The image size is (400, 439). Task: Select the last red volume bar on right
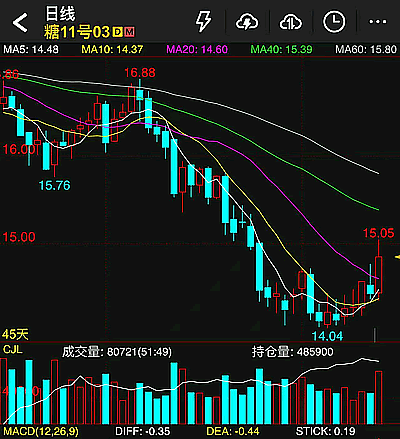click(379, 397)
